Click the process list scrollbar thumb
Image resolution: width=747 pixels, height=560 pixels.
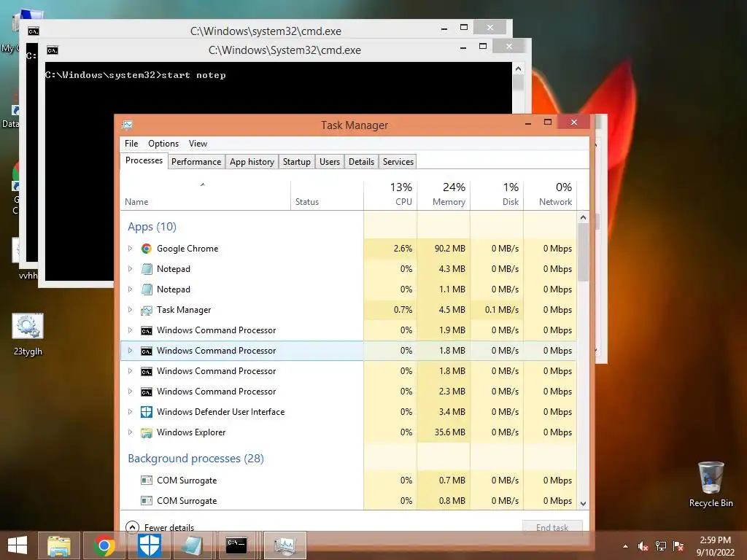coord(583,252)
